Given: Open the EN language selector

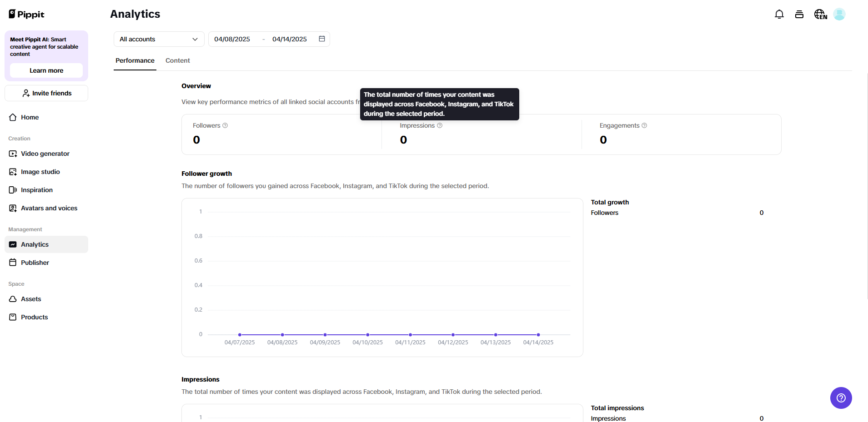Looking at the screenshot, I should click(x=820, y=14).
